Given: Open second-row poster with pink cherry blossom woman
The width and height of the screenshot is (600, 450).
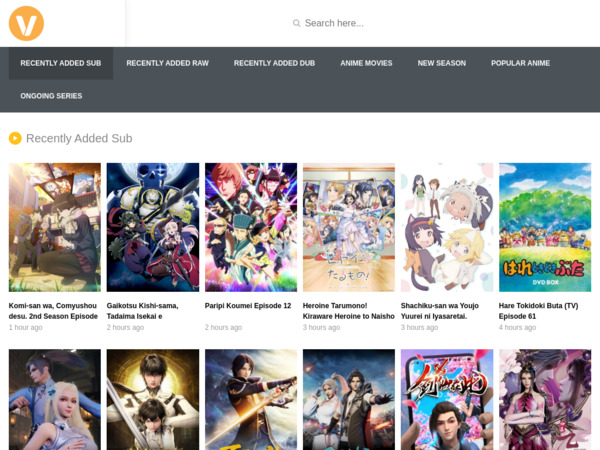Looking at the screenshot, I should click(545, 399).
